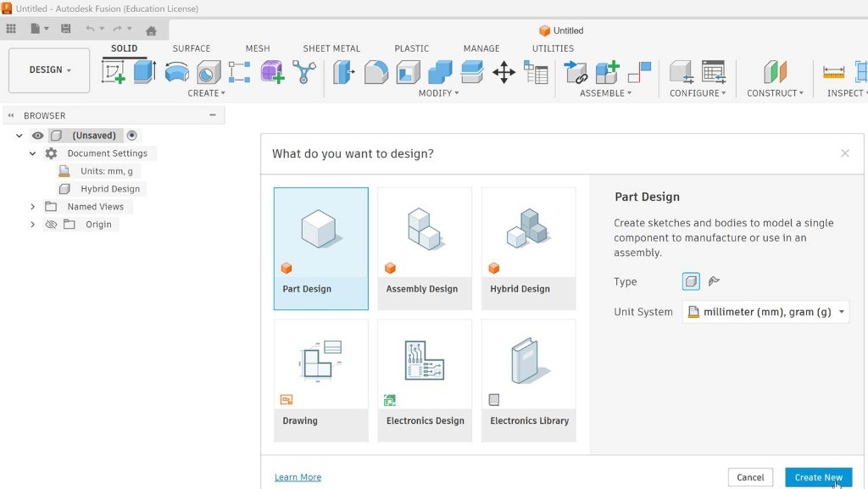This screenshot has width=868, height=489.
Task: Switch to the PLASTIC tab
Action: pyautogui.click(x=412, y=48)
